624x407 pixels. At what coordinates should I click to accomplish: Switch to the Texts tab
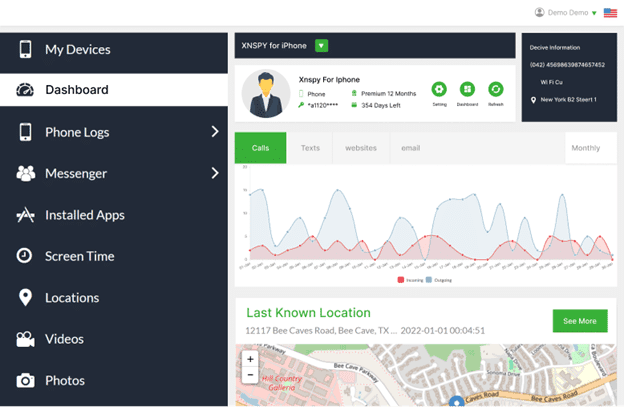coord(310,148)
